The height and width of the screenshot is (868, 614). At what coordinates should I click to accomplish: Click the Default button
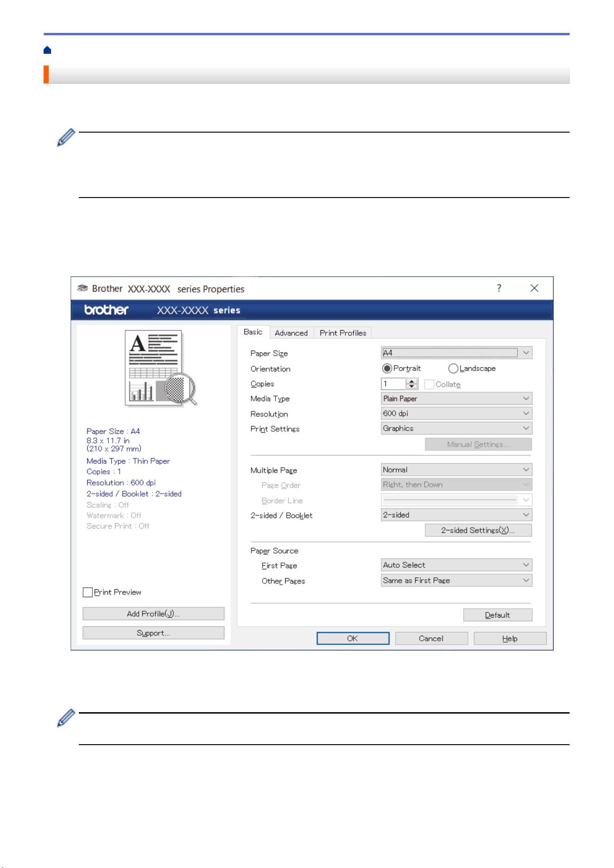pyautogui.click(x=498, y=615)
